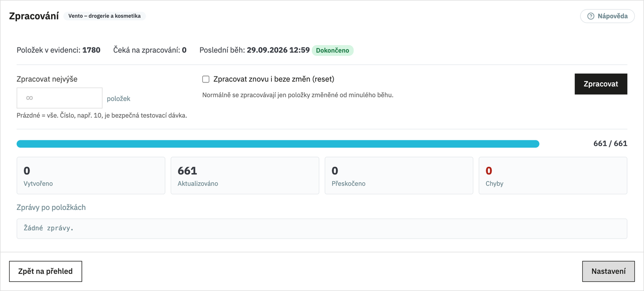The width and height of the screenshot is (644, 291).
Task: Select the Chyby error card
Action: click(x=553, y=175)
